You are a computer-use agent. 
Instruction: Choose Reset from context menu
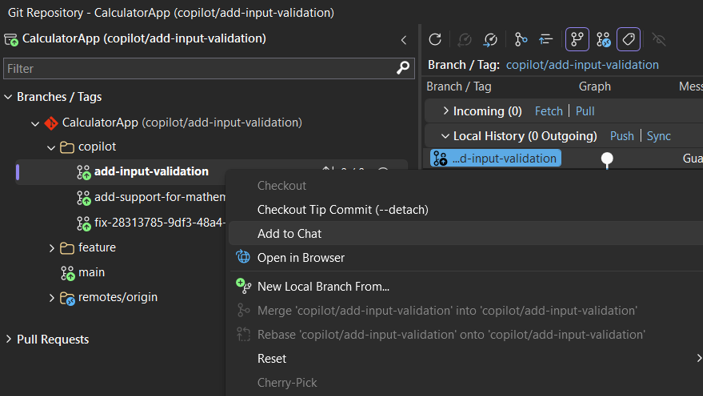pos(272,358)
